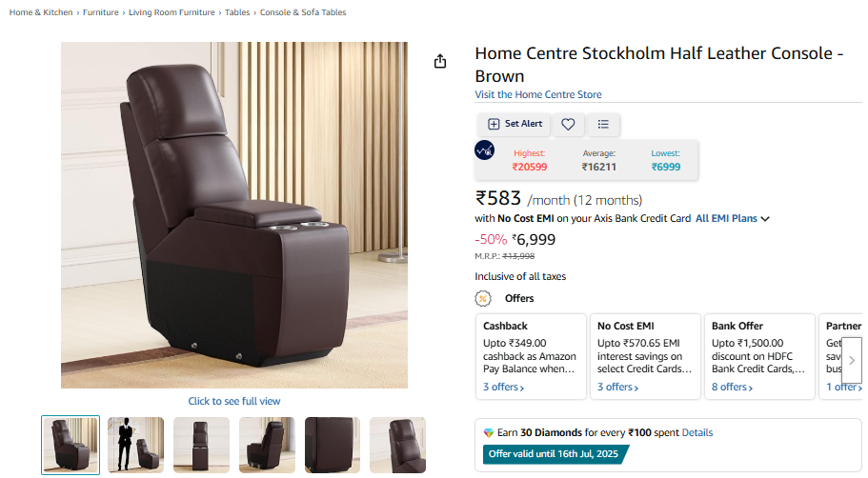The width and height of the screenshot is (868, 478).
Task: Select thumbnail showing person standing beside the console
Action: [x=136, y=445]
